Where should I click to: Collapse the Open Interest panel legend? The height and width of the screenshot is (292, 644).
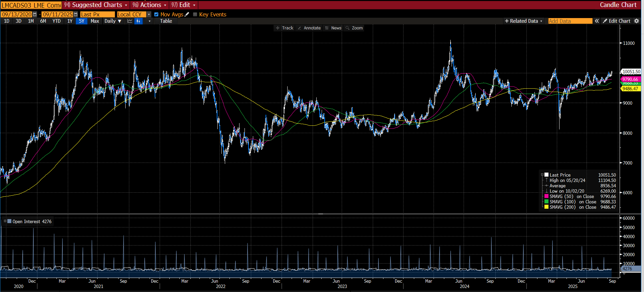coord(5,221)
